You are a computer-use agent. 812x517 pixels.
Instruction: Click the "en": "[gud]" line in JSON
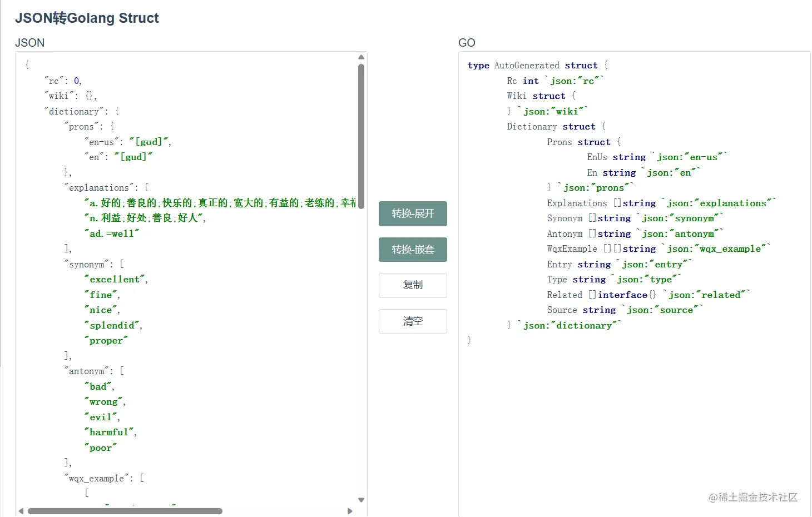(x=118, y=157)
